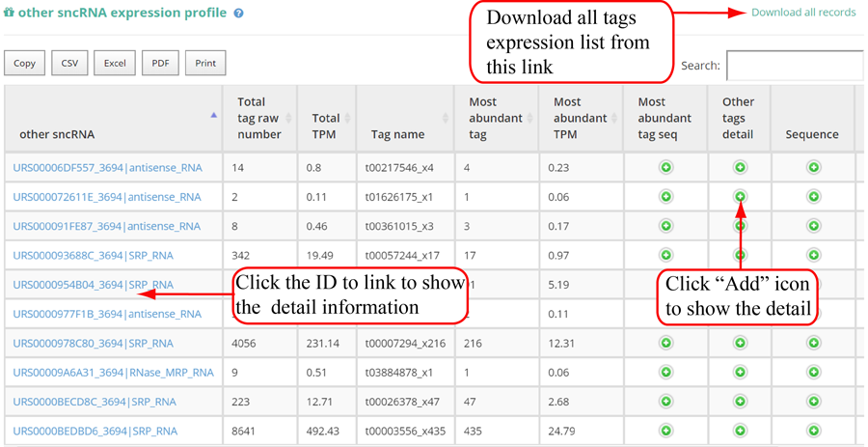Viewport: 868px width, 447px height.
Task: Expand Sequence for URS000072611E row
Action: click(x=813, y=197)
